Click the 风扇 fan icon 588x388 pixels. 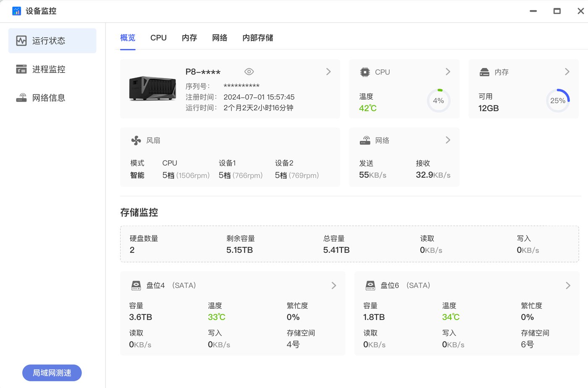tap(136, 141)
